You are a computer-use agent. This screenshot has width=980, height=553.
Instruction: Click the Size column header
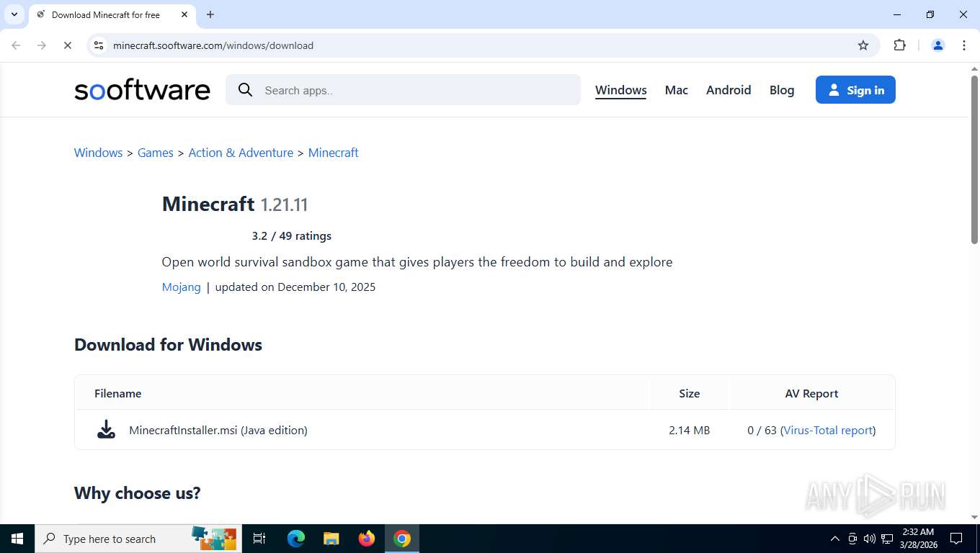pos(689,393)
